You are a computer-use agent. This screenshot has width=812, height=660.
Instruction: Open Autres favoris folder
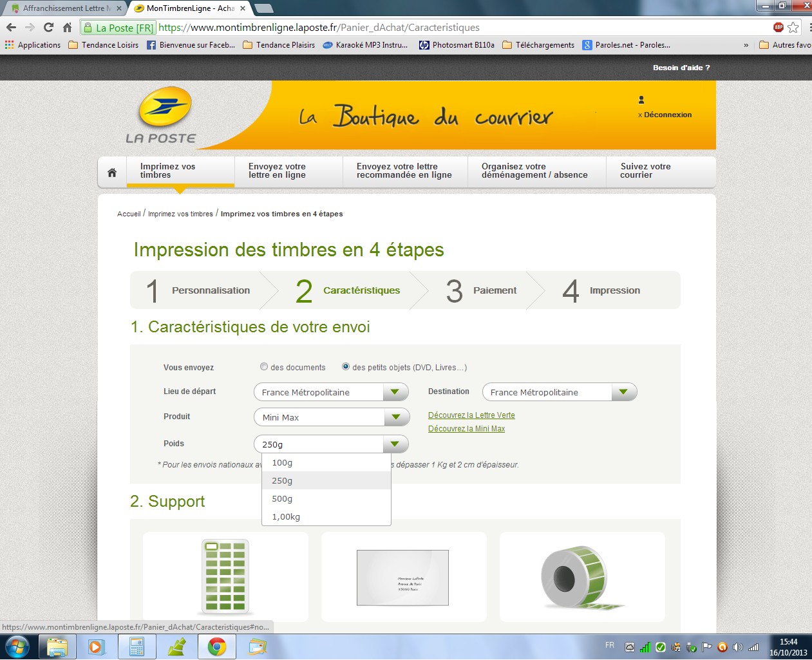(785, 45)
